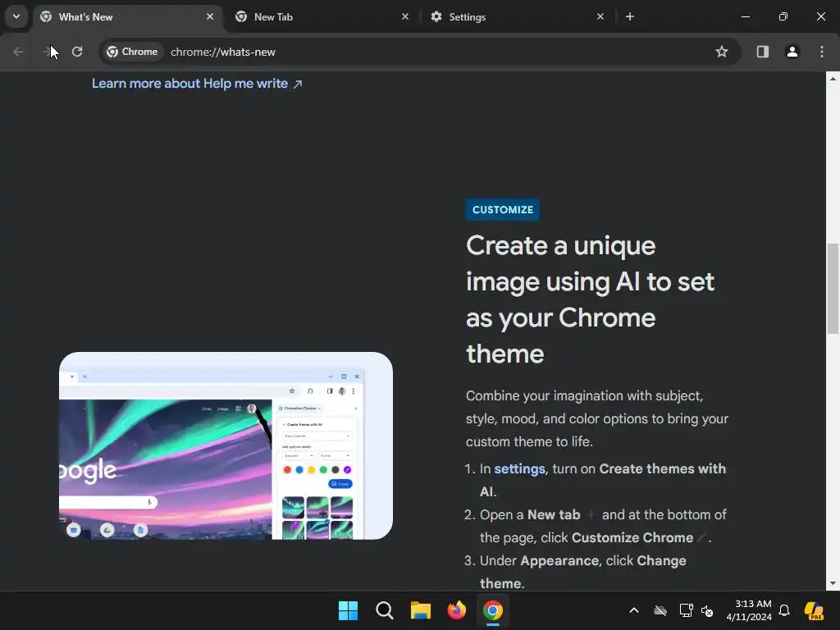Click the AI theme preview image
840x630 pixels.
pos(226,445)
